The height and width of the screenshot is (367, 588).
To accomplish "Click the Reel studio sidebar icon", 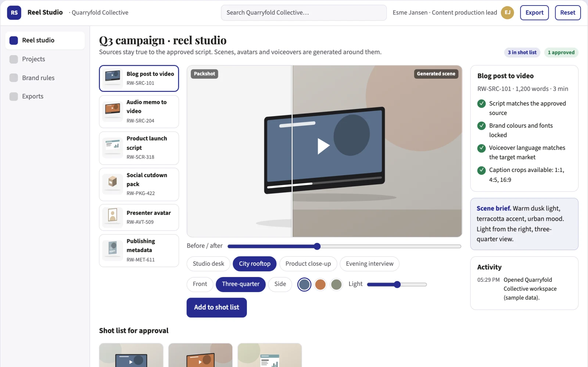I will pos(14,40).
